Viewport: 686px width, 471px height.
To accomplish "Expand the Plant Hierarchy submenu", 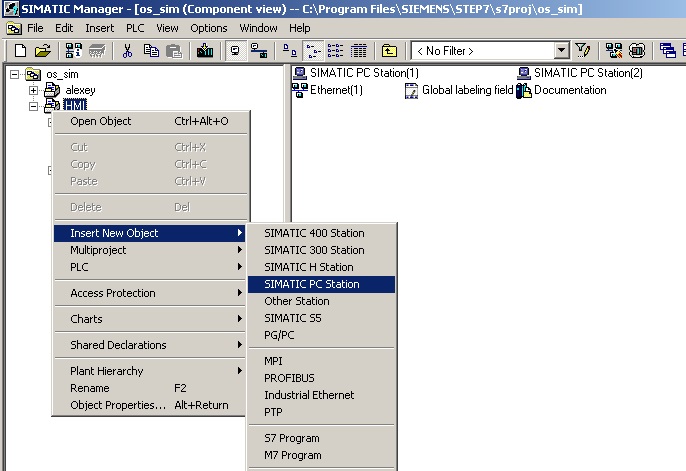I will pos(149,371).
